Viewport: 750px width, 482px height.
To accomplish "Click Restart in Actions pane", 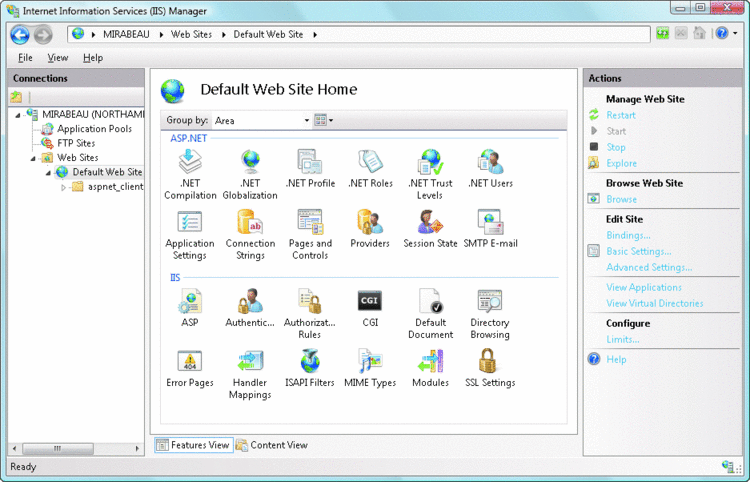I will click(621, 115).
